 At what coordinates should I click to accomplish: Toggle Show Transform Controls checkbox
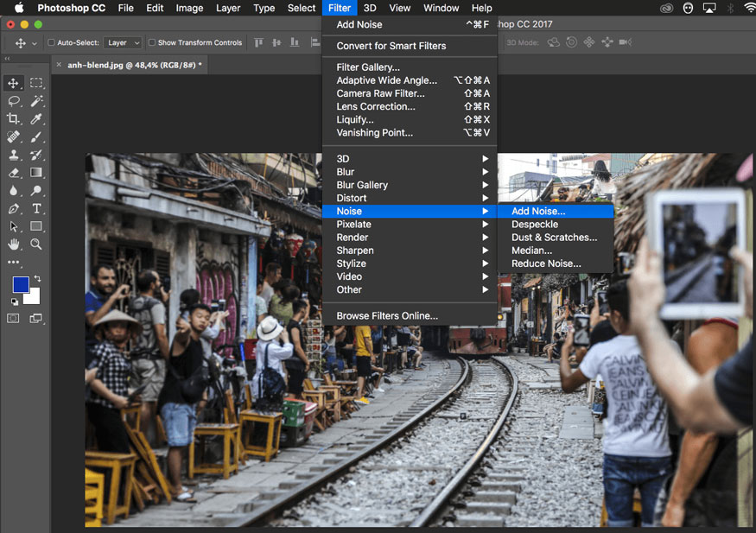click(152, 42)
